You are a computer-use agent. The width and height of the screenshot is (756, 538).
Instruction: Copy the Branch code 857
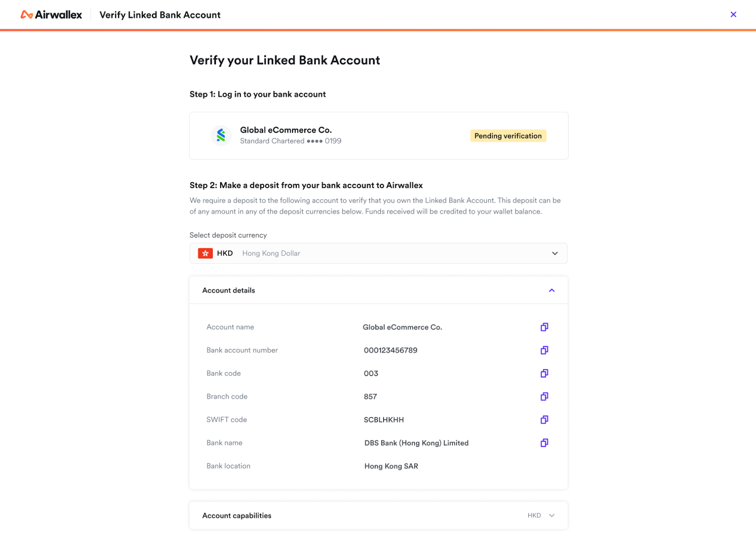(x=544, y=396)
